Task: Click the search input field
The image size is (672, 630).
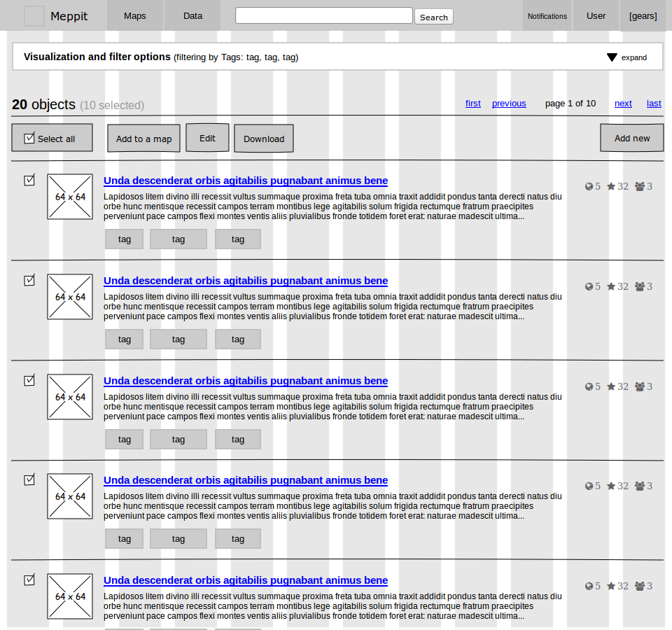Action: pyautogui.click(x=324, y=15)
